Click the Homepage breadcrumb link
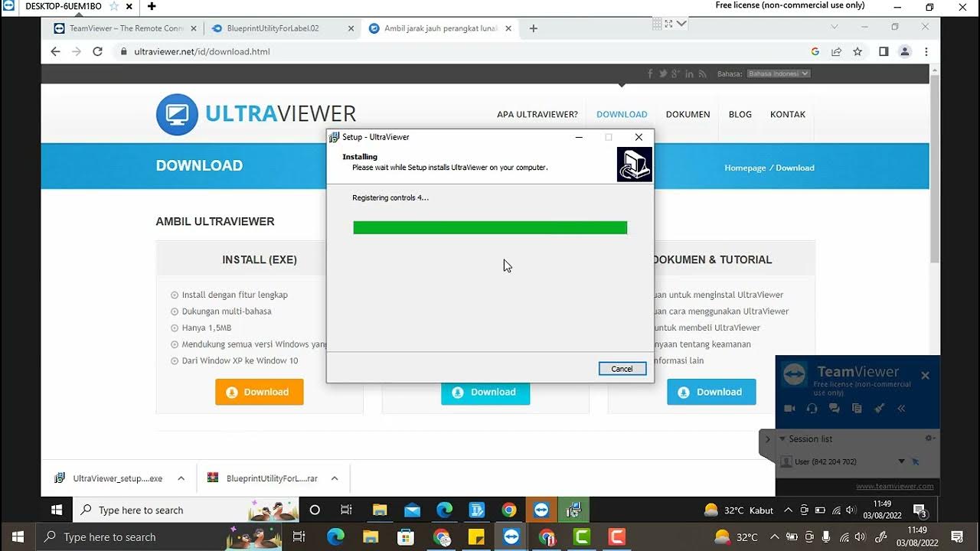This screenshot has width=980, height=551. pos(745,168)
